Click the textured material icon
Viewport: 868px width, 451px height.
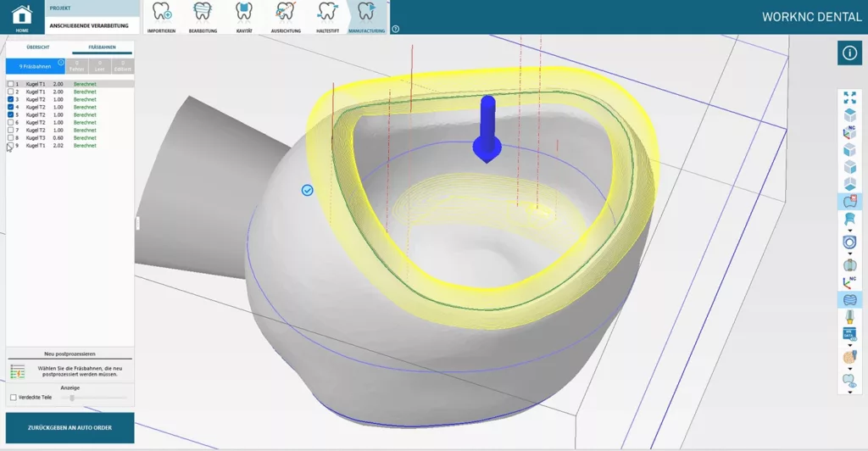tap(849, 357)
